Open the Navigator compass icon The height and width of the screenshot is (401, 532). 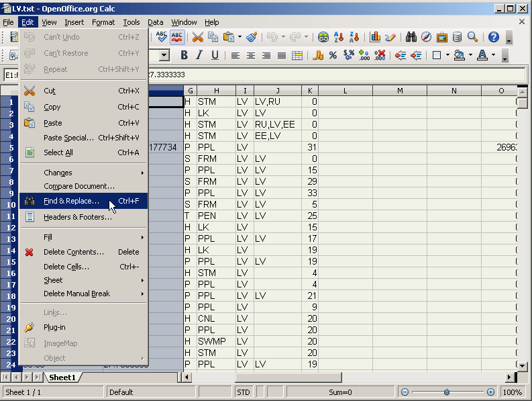[426, 37]
